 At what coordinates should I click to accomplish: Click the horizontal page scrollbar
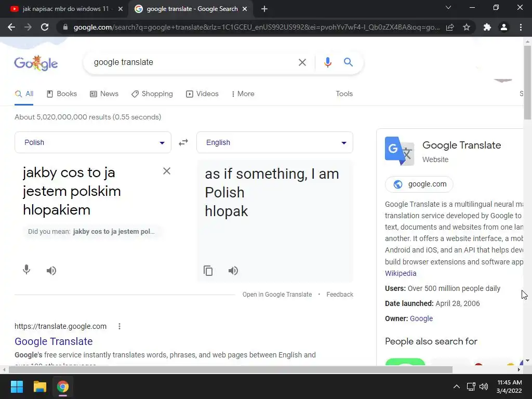[231, 369]
